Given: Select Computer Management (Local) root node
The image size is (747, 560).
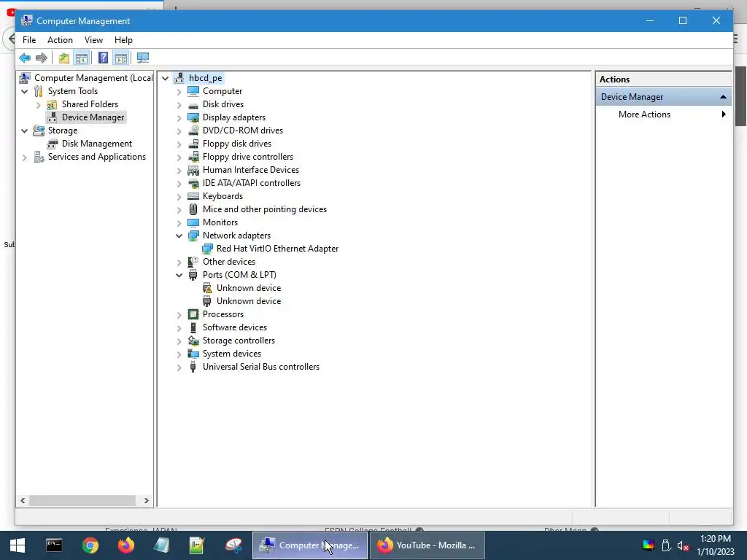Looking at the screenshot, I should [93, 78].
